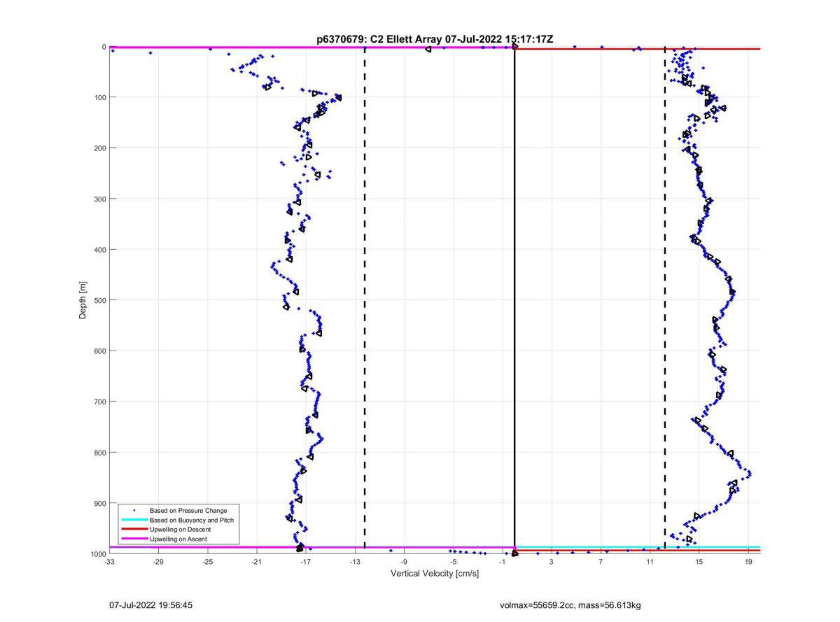Click the x-axis tick label '-5'

[453, 562]
